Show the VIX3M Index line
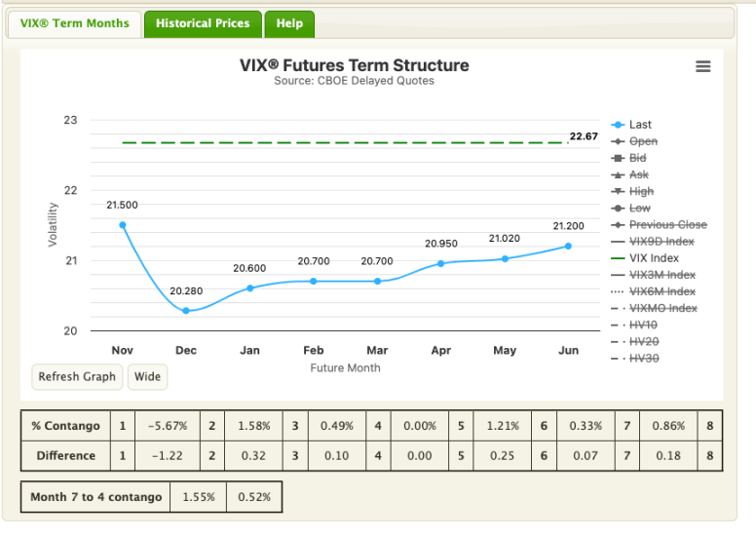This screenshot has width=756, height=537. pos(653,275)
